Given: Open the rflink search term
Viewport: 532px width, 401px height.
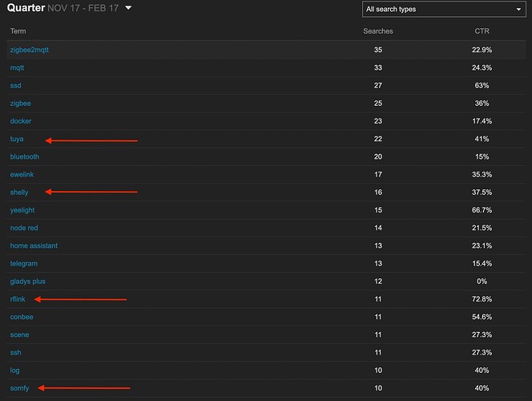Looking at the screenshot, I should tap(18, 299).
